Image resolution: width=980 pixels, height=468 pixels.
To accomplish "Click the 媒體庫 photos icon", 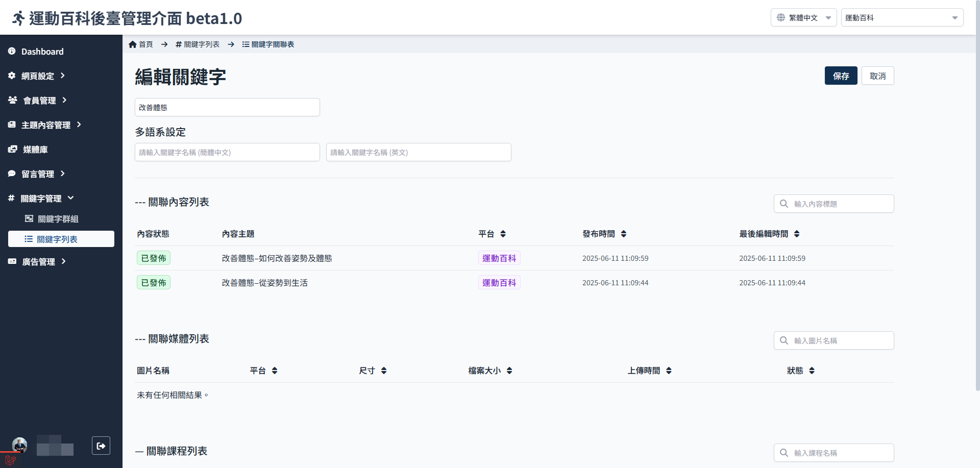I will (13, 149).
